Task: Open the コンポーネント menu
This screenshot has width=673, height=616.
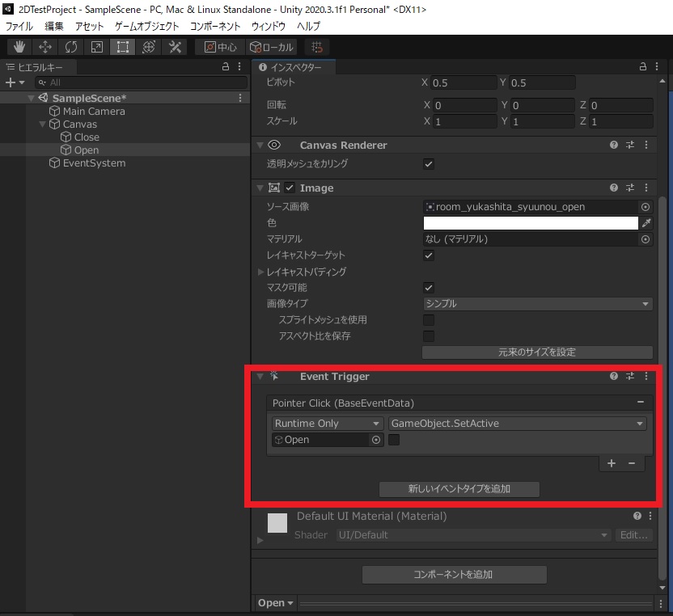Action: tap(215, 26)
